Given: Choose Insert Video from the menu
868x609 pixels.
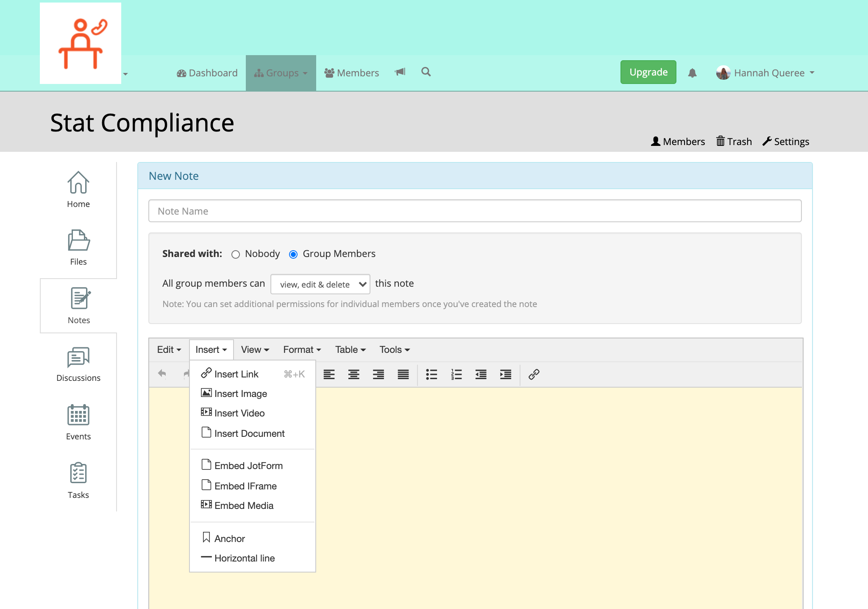Looking at the screenshot, I should 253,413.
